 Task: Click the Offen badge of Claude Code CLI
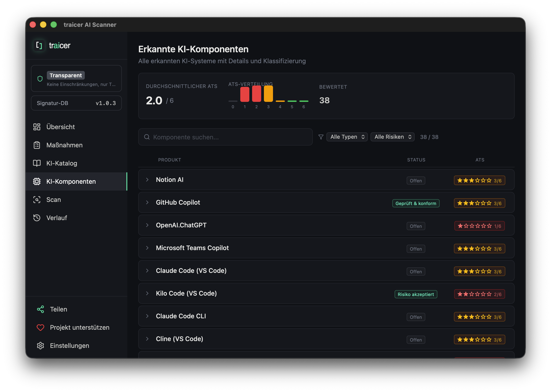pos(416,317)
